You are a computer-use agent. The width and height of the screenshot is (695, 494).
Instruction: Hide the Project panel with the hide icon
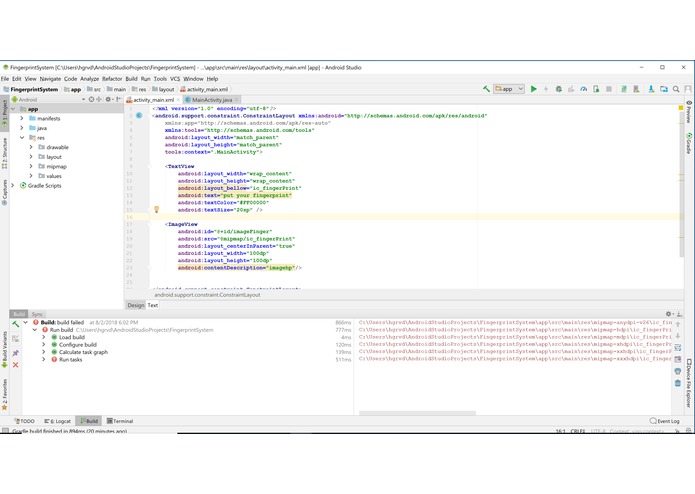coord(119,99)
